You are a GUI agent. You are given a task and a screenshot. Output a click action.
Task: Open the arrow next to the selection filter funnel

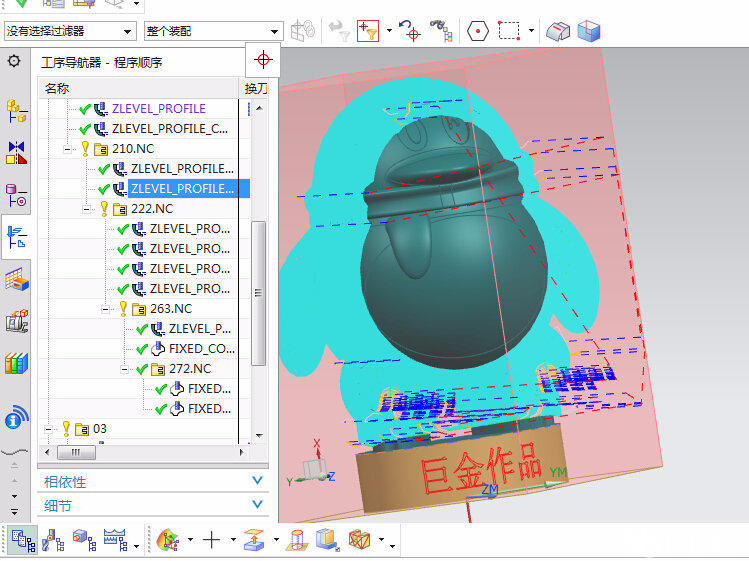389,31
